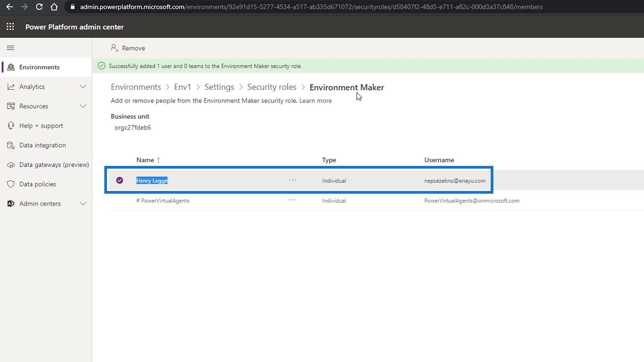Click business unit orgc27fdeb6

(133, 128)
